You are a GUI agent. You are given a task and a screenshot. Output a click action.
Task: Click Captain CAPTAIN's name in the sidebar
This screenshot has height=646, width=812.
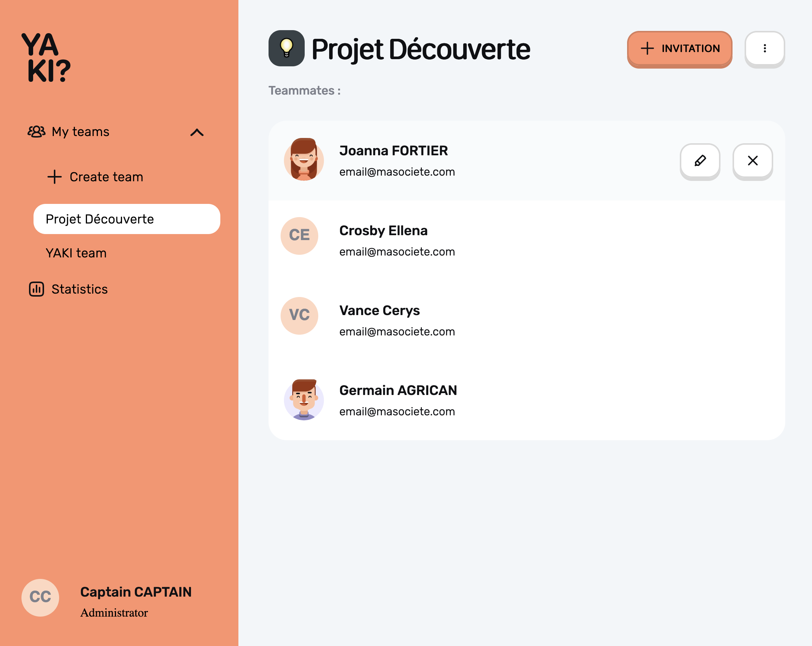(136, 592)
